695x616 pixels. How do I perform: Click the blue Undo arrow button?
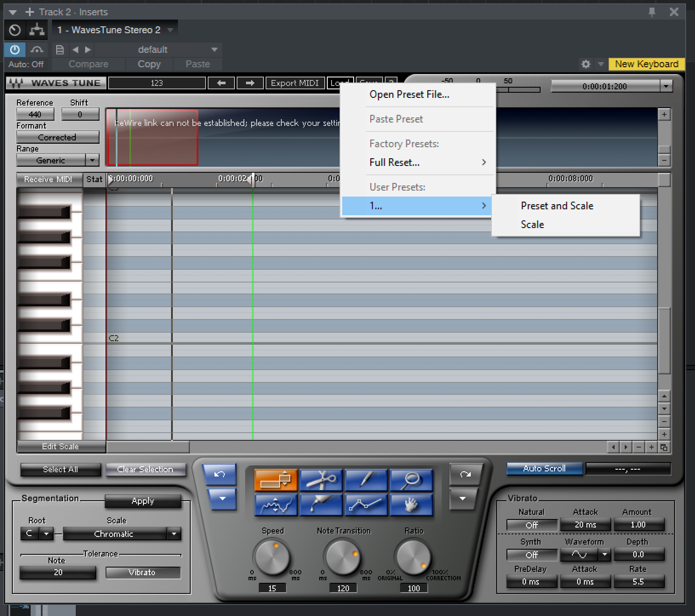219,474
